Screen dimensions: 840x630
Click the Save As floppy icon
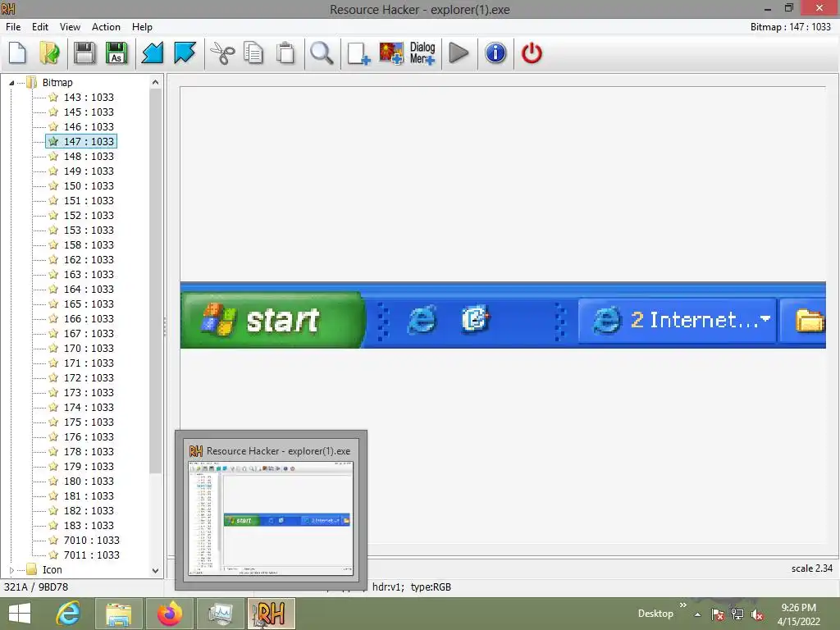(x=116, y=53)
